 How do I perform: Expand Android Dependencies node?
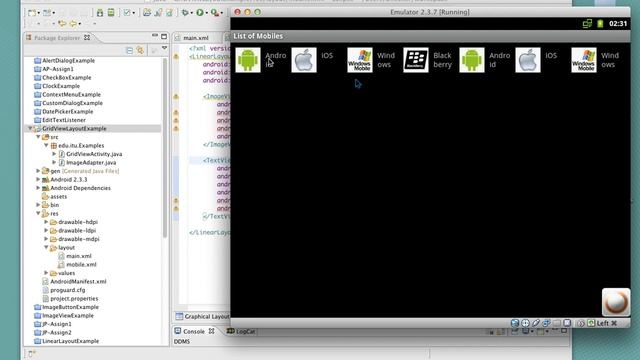[38, 188]
